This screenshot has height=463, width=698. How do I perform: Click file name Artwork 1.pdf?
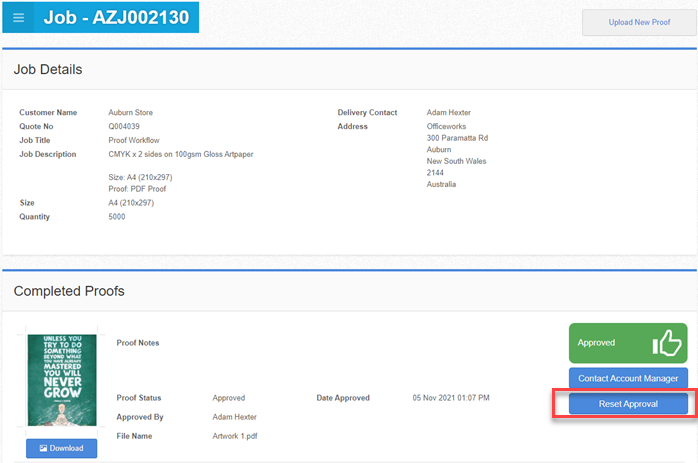pos(235,436)
